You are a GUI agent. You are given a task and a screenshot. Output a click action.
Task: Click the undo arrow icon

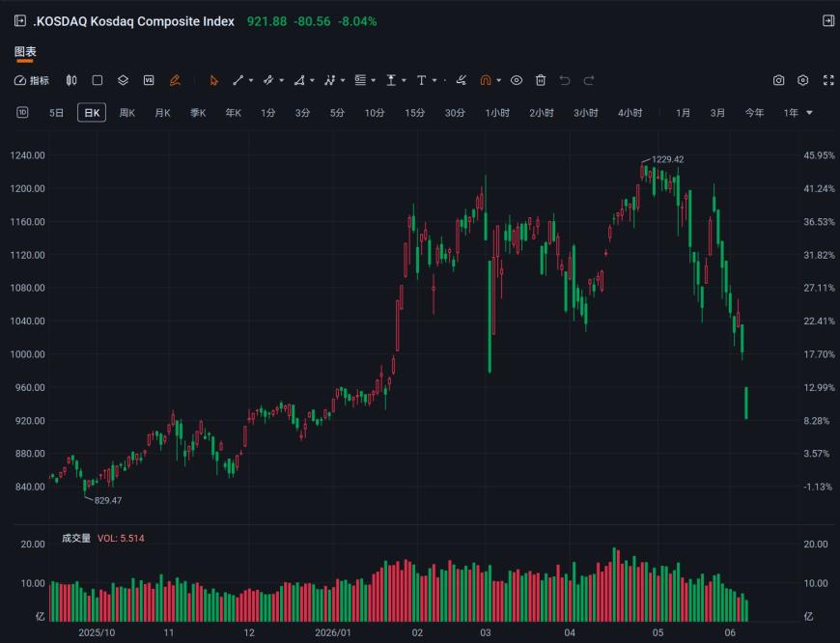click(565, 80)
